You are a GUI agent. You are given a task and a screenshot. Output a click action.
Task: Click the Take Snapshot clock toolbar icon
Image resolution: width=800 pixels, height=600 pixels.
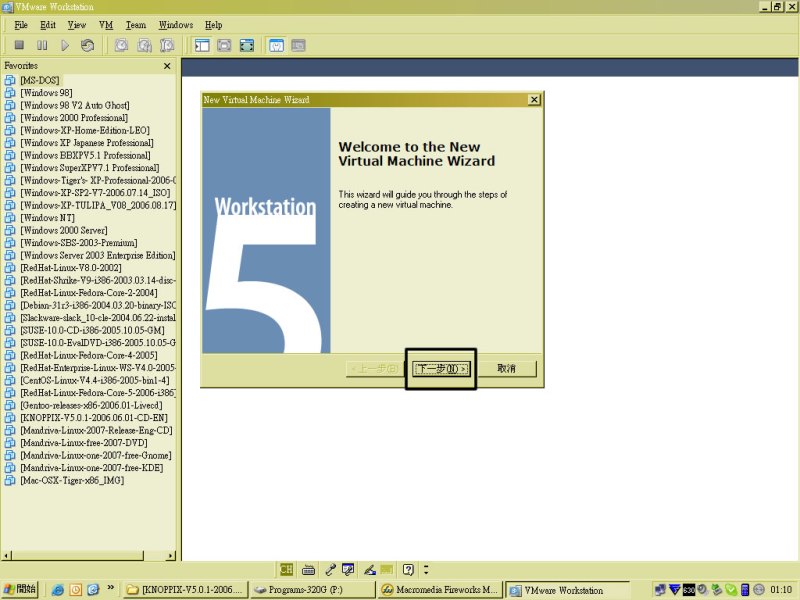(x=121, y=45)
